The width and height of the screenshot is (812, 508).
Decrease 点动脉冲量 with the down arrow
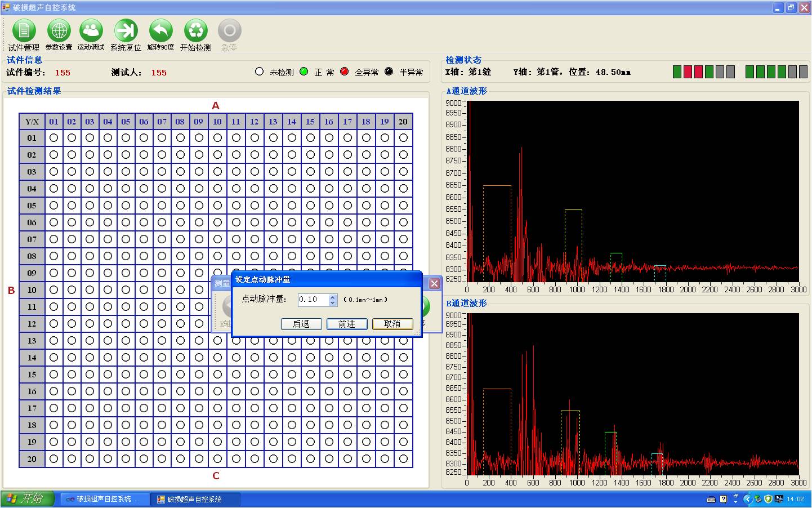[x=333, y=303]
